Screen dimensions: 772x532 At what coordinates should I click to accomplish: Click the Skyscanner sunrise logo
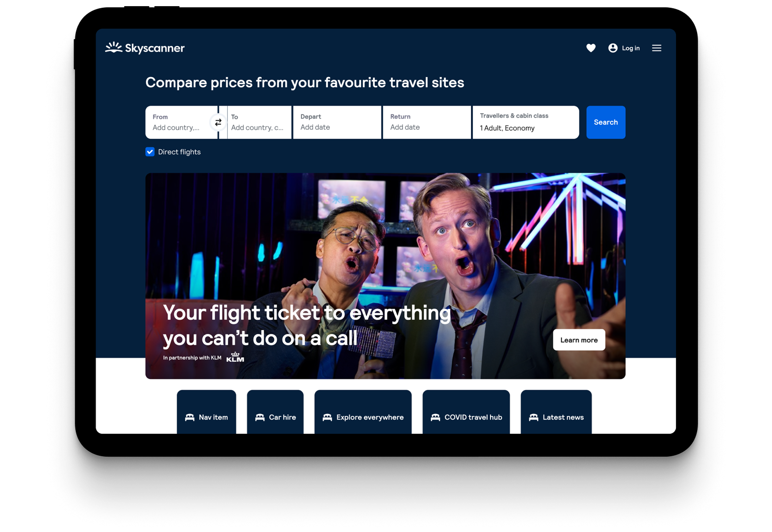pos(114,48)
